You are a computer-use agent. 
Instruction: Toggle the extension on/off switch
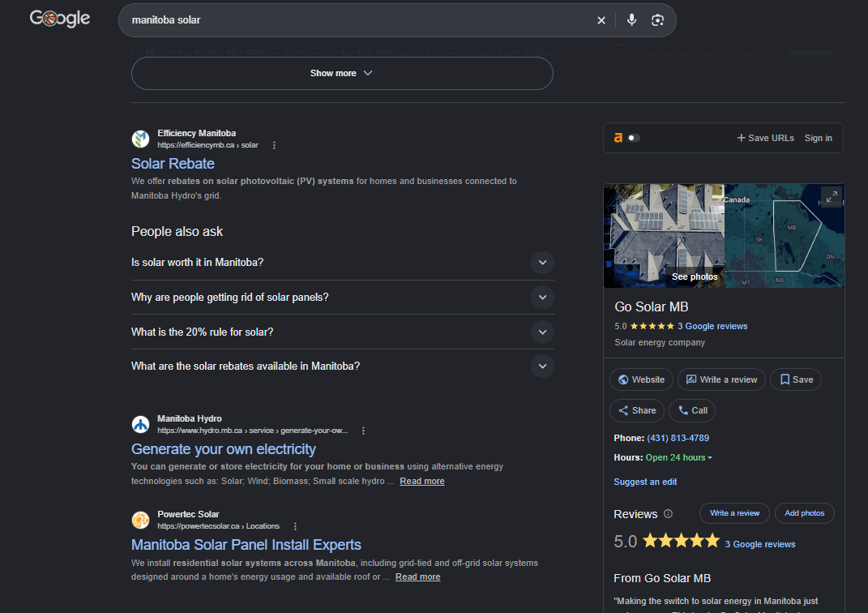633,138
